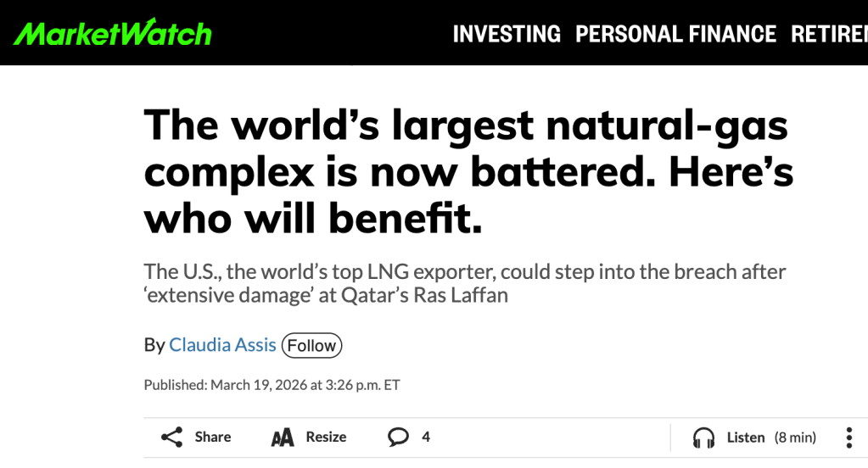Click the headphones listen icon
The width and height of the screenshot is (868, 468).
[x=703, y=437]
